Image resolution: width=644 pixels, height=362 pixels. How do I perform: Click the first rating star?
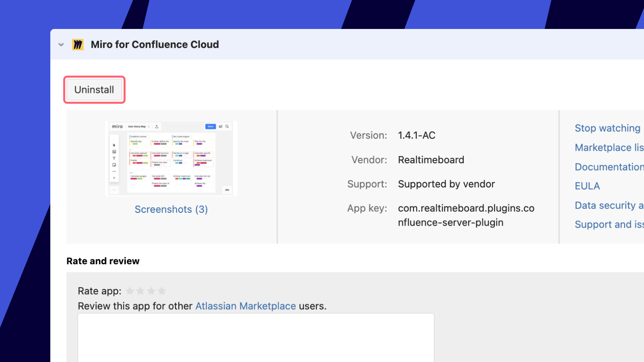130,290
